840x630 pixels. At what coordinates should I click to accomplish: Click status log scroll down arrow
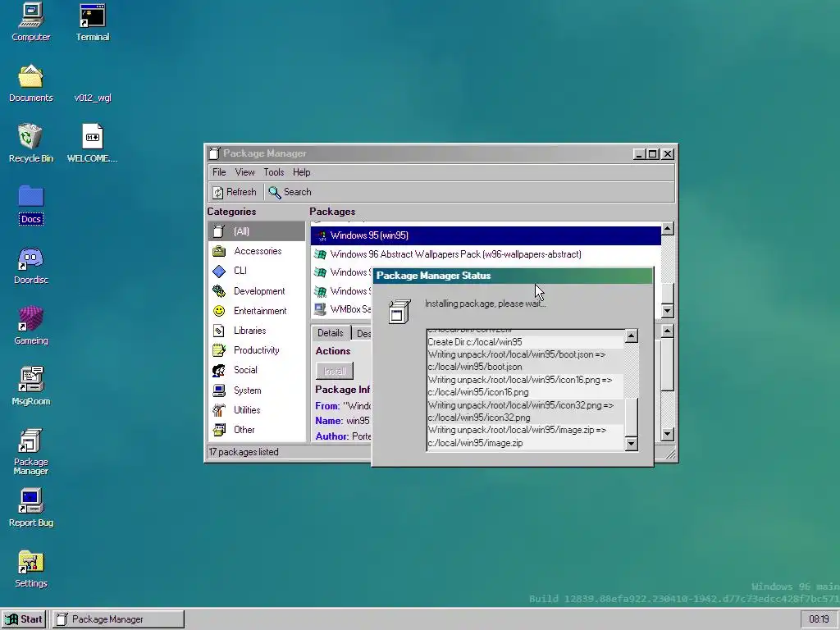[x=632, y=444]
